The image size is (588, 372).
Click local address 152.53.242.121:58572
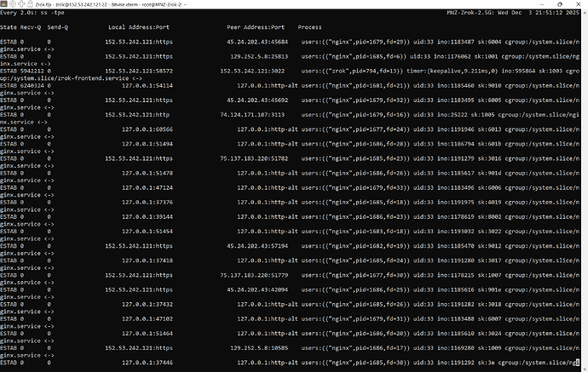pyautogui.click(x=139, y=72)
